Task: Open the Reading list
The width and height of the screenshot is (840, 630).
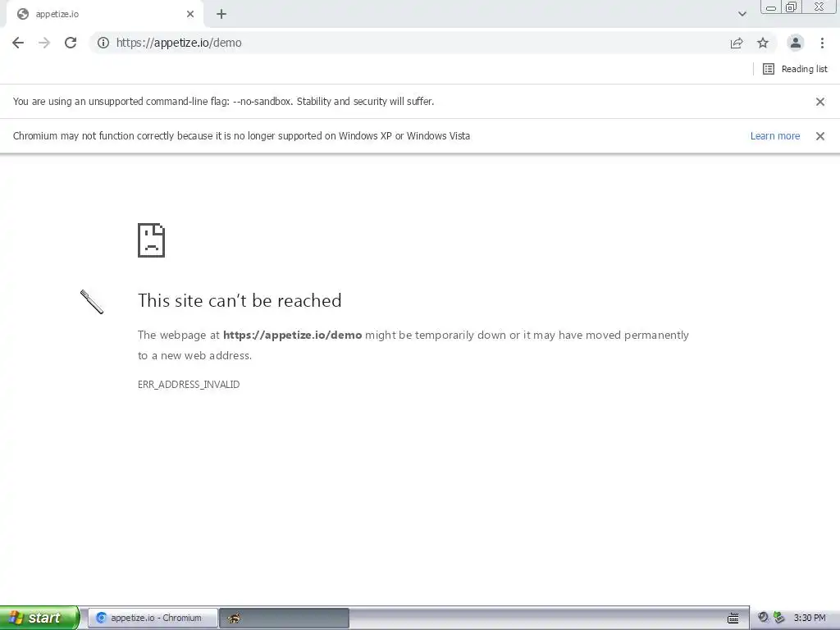Action: pyautogui.click(x=795, y=69)
